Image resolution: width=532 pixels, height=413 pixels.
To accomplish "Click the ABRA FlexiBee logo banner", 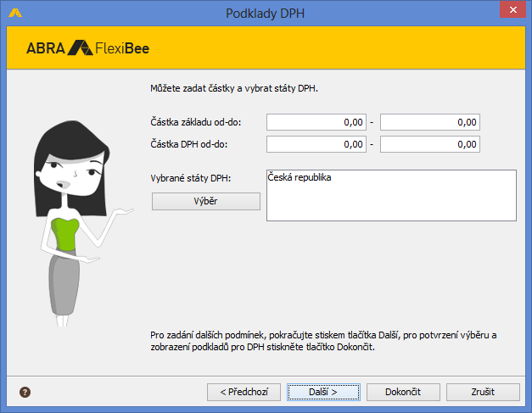I will pos(88,47).
